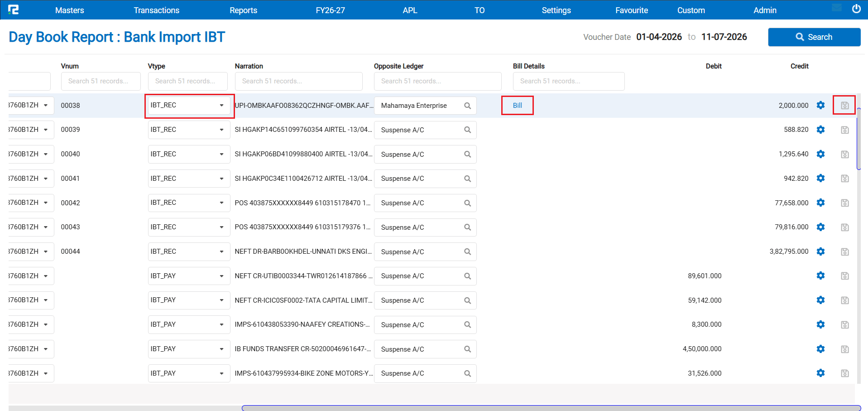Screen dimensions: 868x411
Task: Save the row for voucher 00039
Action: (844, 130)
